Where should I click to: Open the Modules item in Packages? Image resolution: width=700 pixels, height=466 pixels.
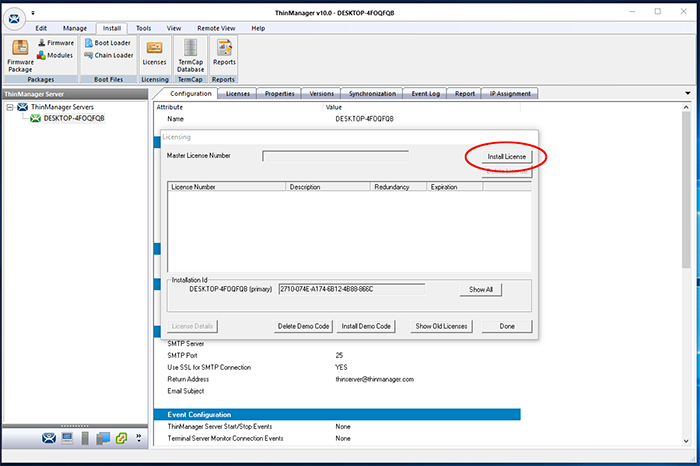point(55,55)
